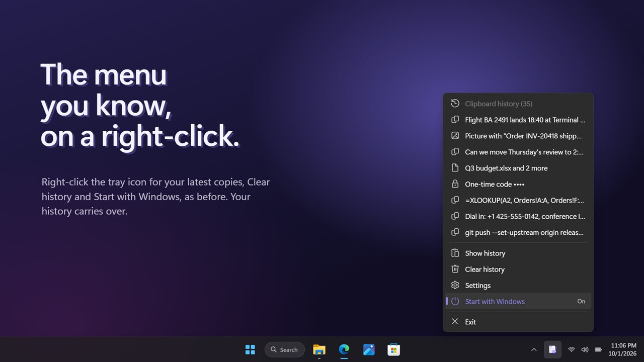This screenshot has width=644, height=362.
Task: Expand the hidden tray icons chevron
Action: pos(534,349)
